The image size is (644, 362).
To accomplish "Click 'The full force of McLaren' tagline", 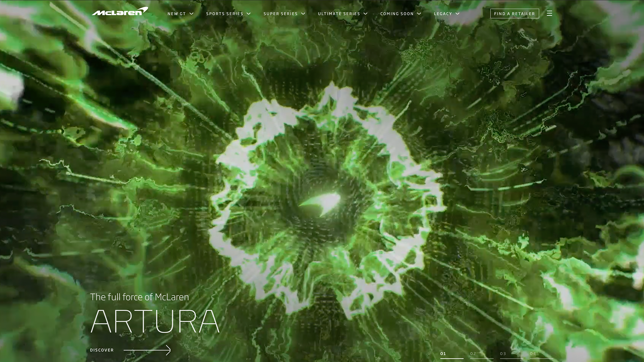I will point(140,297).
